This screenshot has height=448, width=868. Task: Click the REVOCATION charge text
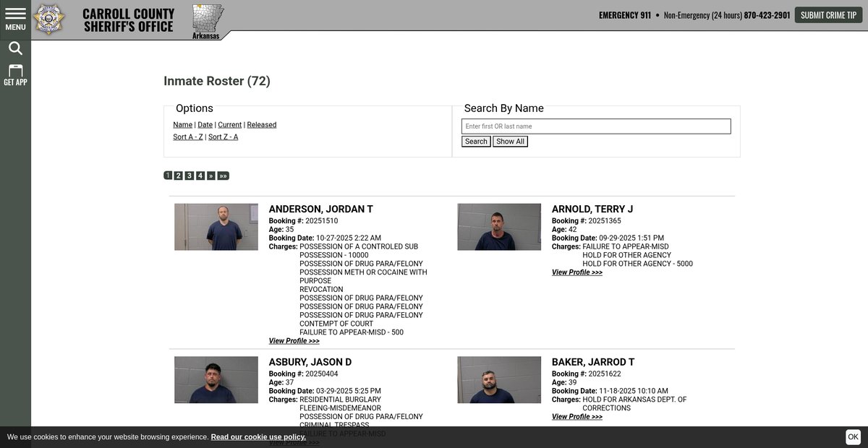[x=321, y=290]
